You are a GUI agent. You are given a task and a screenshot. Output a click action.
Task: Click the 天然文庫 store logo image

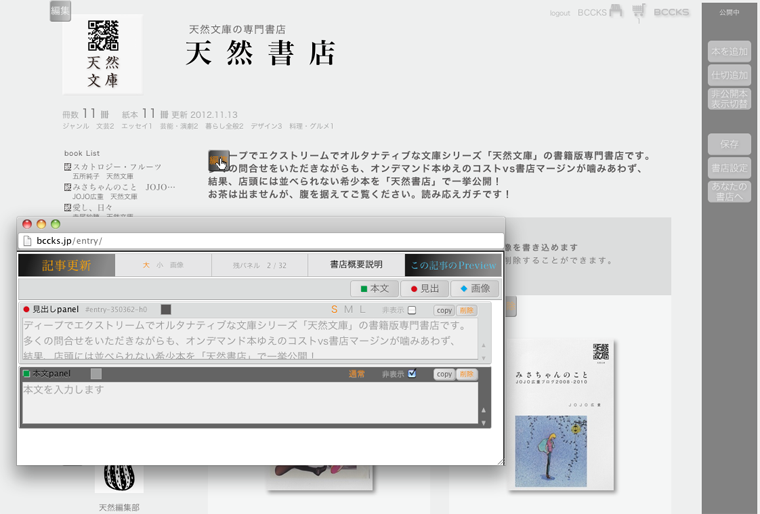102,53
